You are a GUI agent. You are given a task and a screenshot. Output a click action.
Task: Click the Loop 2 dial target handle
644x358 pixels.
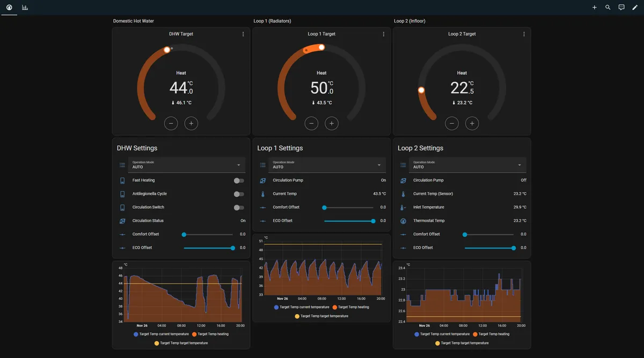click(421, 90)
